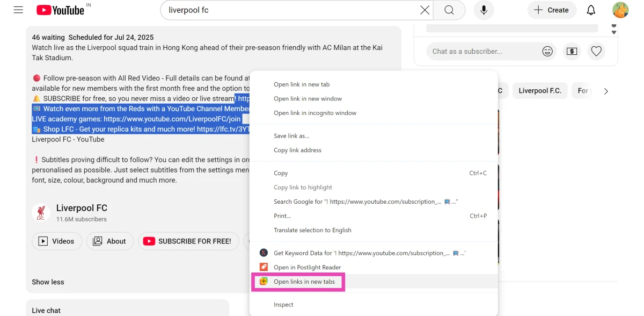Show more topic chips with the right chevron
This screenshot has height=316, width=644.
pyautogui.click(x=606, y=91)
